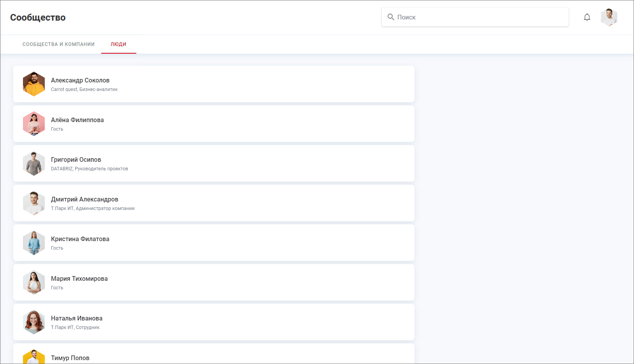Open Тимур Попов's name link
Viewport: 634px width, 364px height.
[70, 358]
